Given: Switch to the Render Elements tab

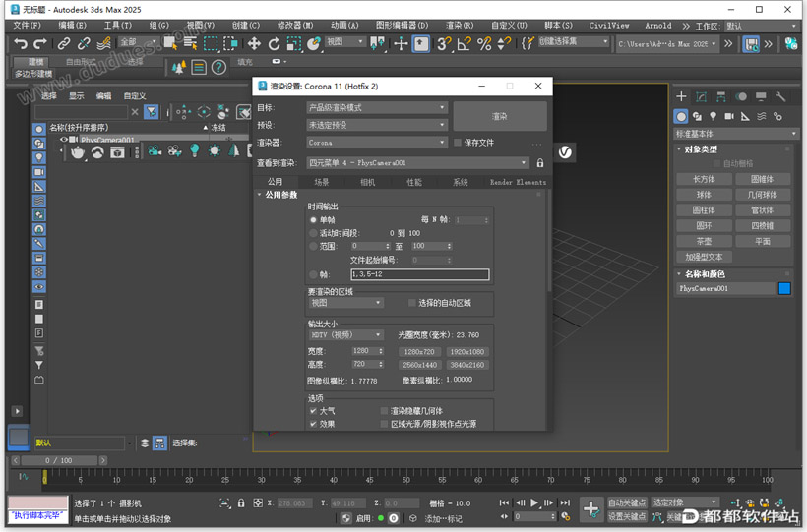Looking at the screenshot, I should 518,182.
